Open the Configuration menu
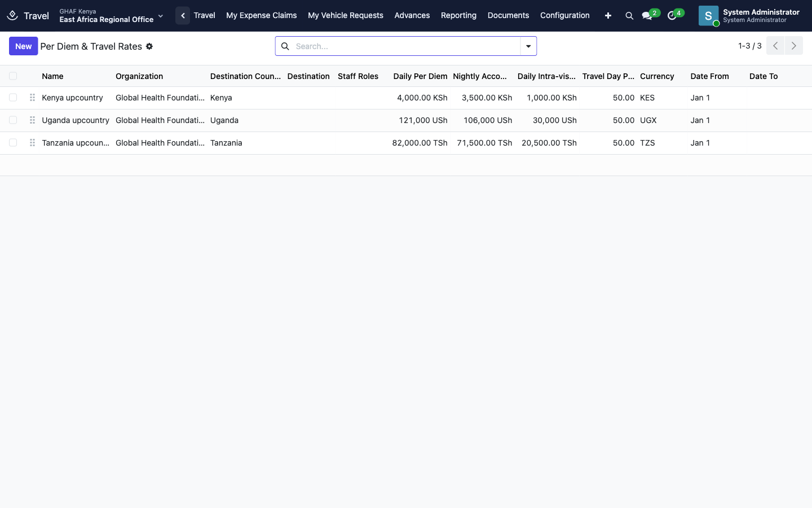The image size is (812, 508). pyautogui.click(x=564, y=16)
